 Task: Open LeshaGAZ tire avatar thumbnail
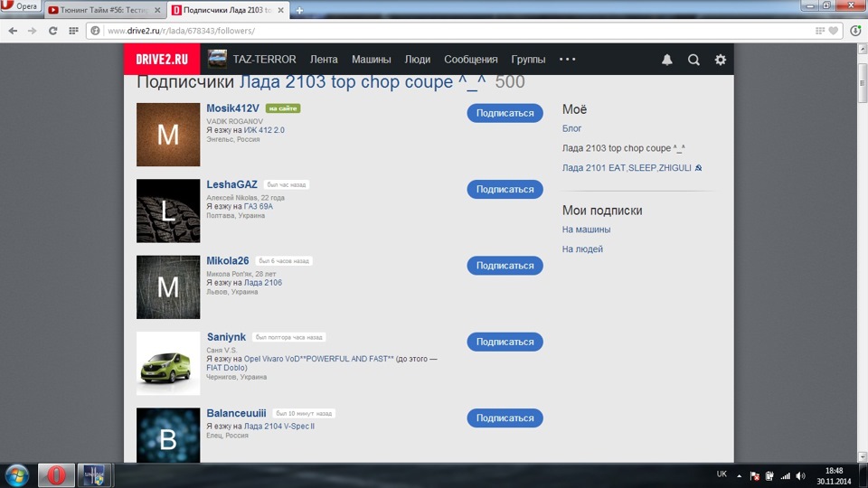click(x=168, y=211)
